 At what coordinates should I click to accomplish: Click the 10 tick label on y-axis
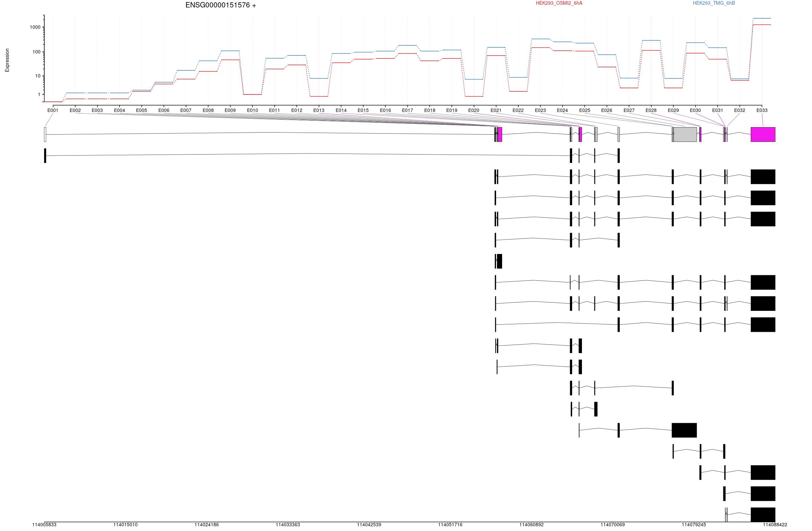point(38,76)
